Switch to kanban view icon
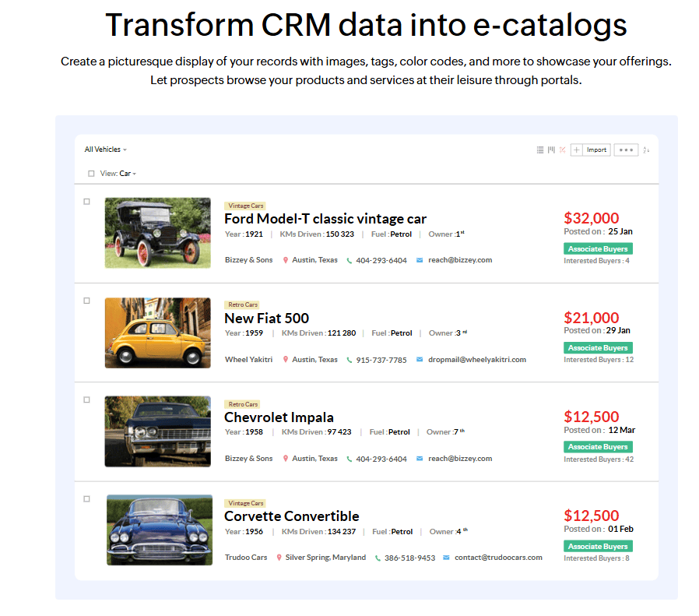The width and height of the screenshot is (699, 616). tap(551, 150)
